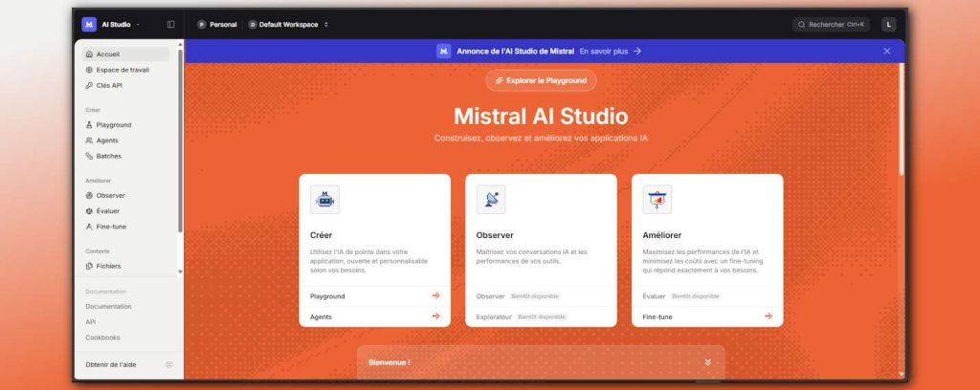Go to Accueil in sidebar
980x390 pixels.
[125, 54]
